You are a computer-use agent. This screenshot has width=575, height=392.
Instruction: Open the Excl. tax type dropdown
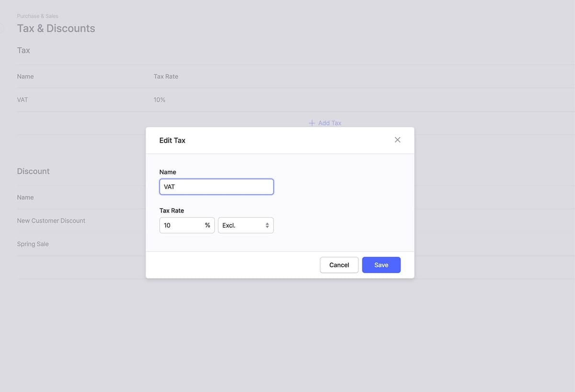246,225
